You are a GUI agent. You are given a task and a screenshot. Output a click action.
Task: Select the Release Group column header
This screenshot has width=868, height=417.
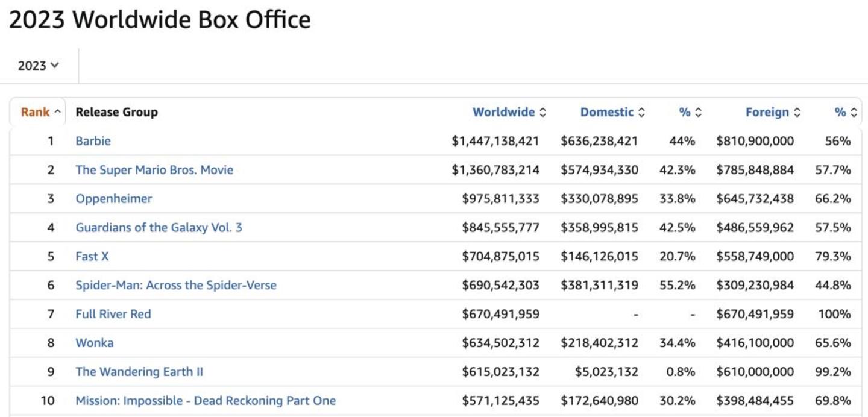[x=116, y=112]
